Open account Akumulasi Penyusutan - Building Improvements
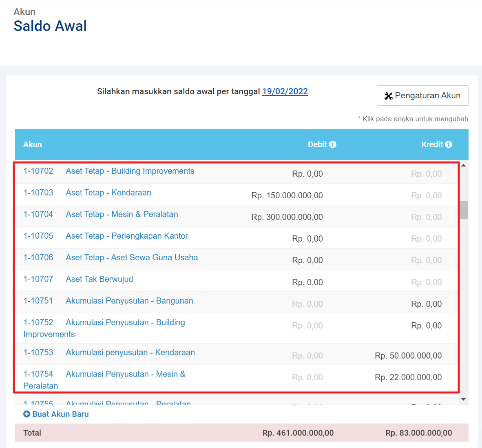 (x=125, y=322)
